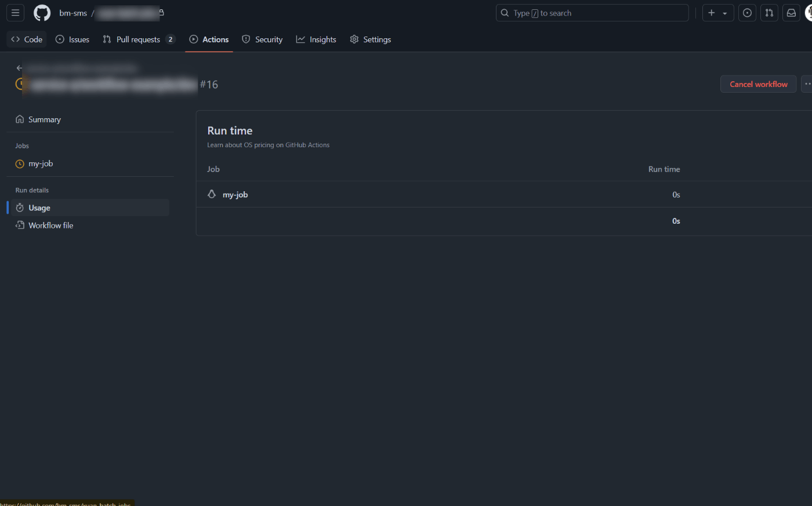The image size is (812, 506).
Task: Click the Usage stopwatch icon
Action: point(20,208)
